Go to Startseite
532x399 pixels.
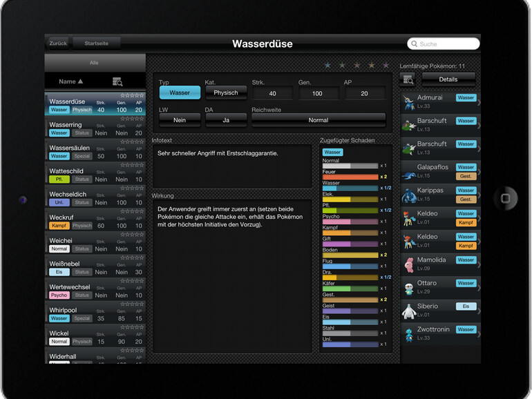click(96, 43)
